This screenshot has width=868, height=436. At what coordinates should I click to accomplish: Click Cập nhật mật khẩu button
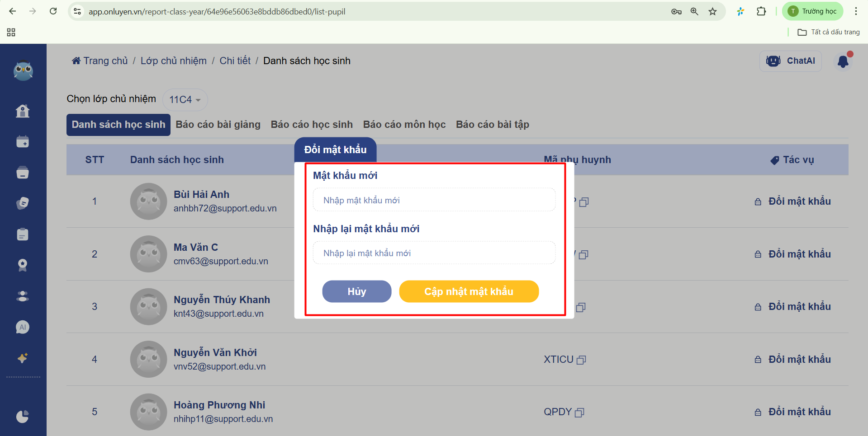point(469,291)
